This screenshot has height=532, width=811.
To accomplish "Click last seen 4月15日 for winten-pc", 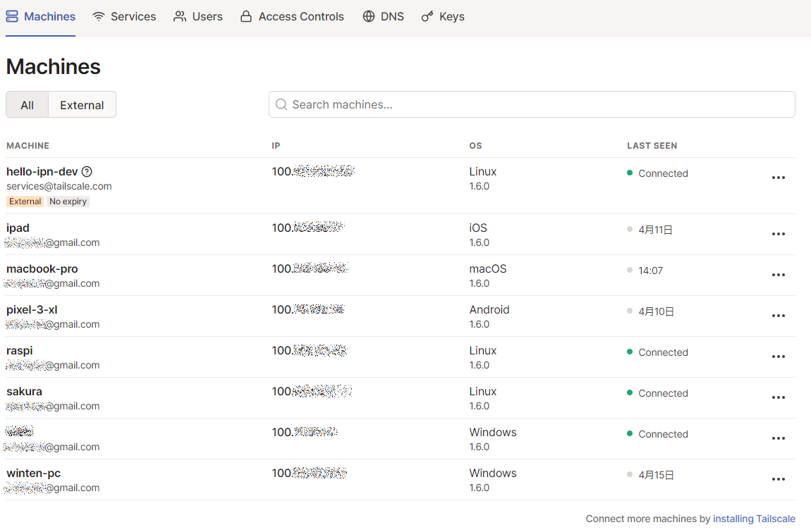I will [x=656, y=475].
